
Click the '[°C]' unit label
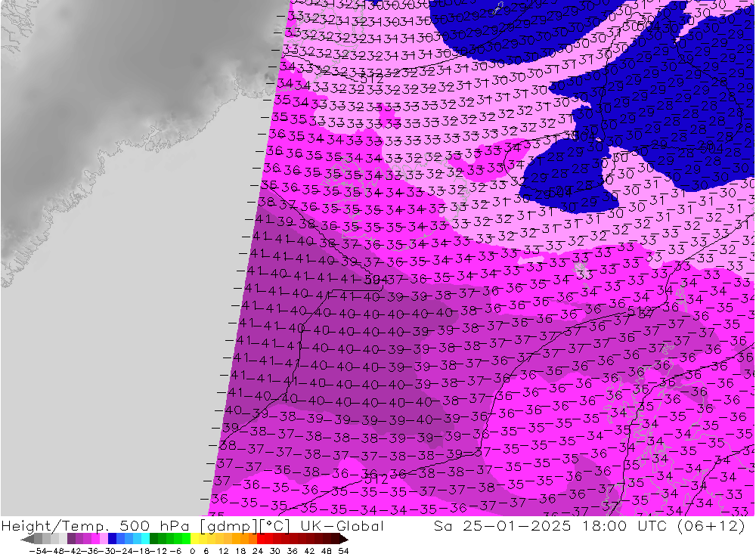tap(274, 525)
